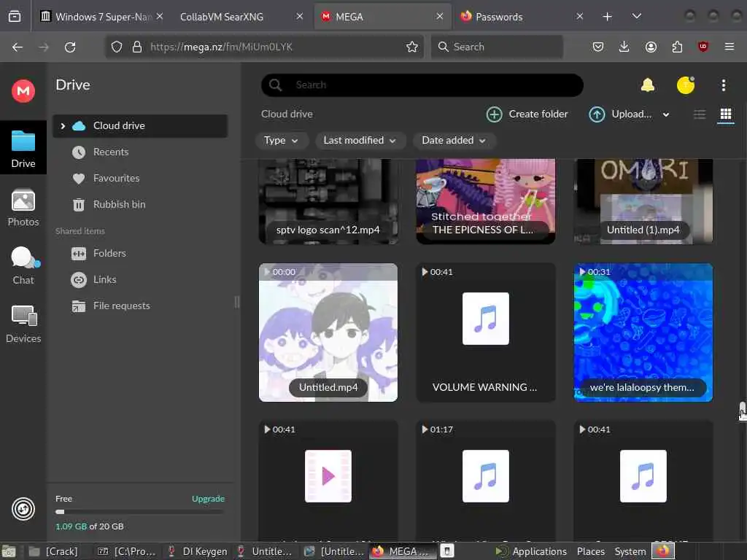Open the Type filter dropdown
This screenshot has width=747, height=560.
coord(281,141)
